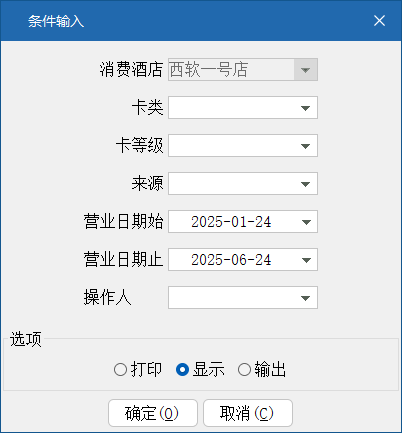
Task: Open the 营业日期止 date picker arrow
Action: [x=305, y=260]
